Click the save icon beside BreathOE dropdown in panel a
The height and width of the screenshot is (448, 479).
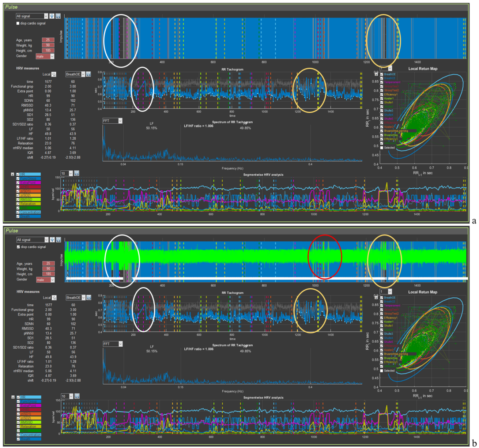[89, 74]
